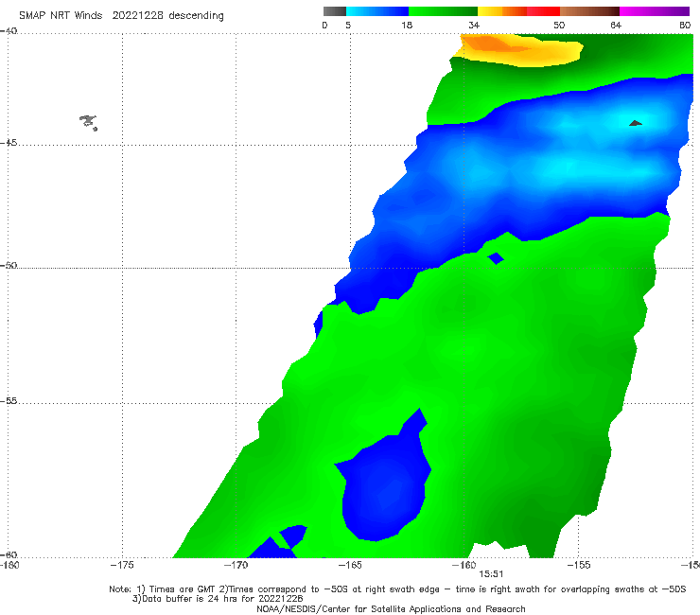Image resolution: width=700 pixels, height=615 pixels.
Task: Click the longitude label '-155'
Action: (x=579, y=565)
